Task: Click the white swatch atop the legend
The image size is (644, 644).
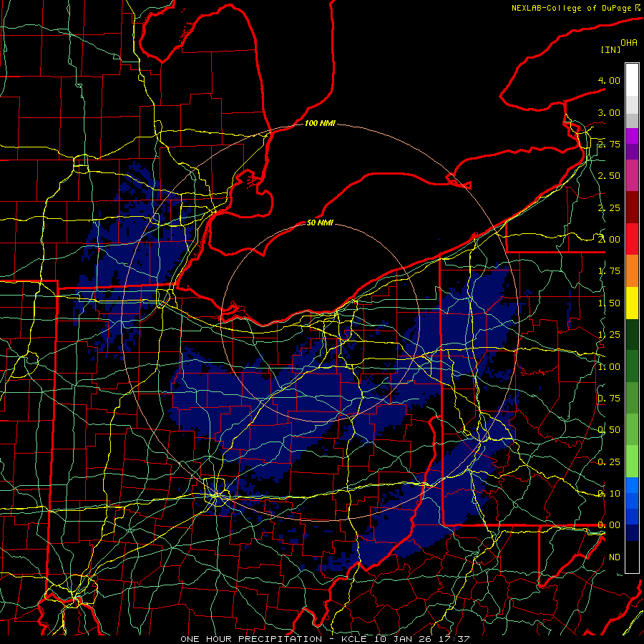Action: tap(632, 80)
